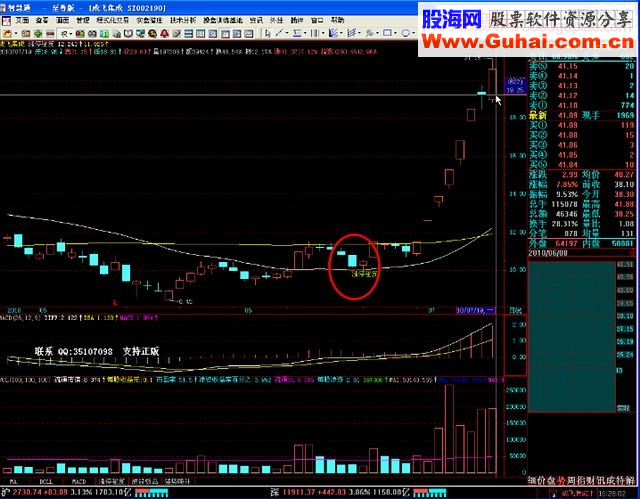
Task: Click the application logo icon in menu bar
Action: point(6,20)
